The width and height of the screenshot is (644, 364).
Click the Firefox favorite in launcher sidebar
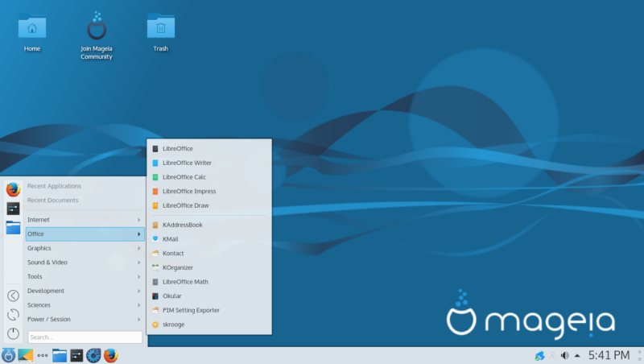click(13, 189)
